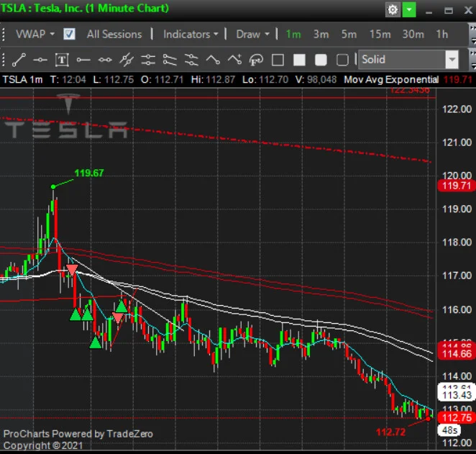Open chart settings gear
Image resolution: width=476 pixels, height=454 pixels.
(393, 10)
